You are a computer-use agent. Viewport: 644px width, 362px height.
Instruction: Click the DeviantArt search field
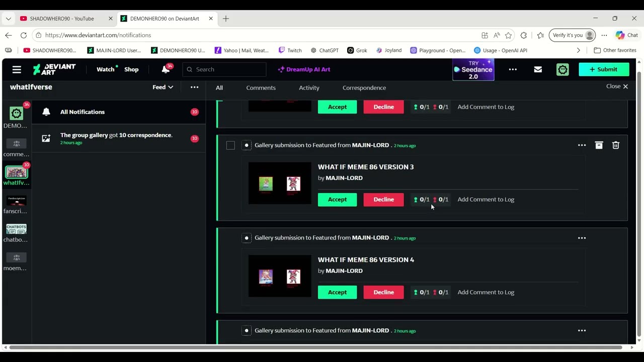pyautogui.click(x=224, y=69)
